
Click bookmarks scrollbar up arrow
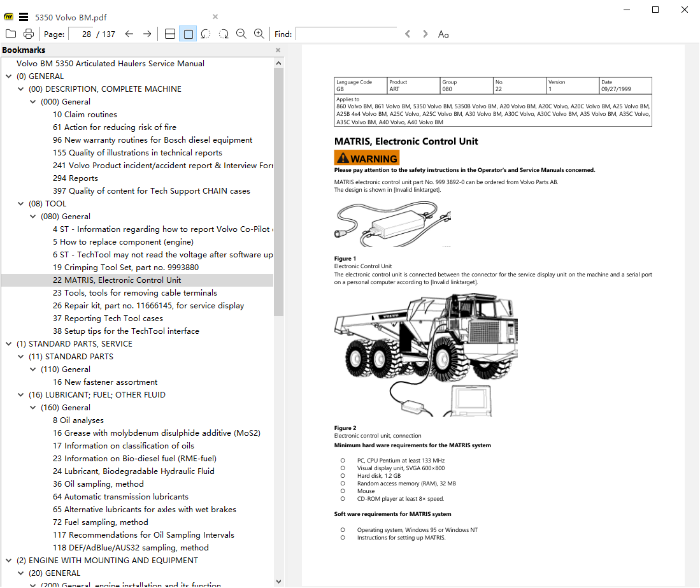coord(278,64)
